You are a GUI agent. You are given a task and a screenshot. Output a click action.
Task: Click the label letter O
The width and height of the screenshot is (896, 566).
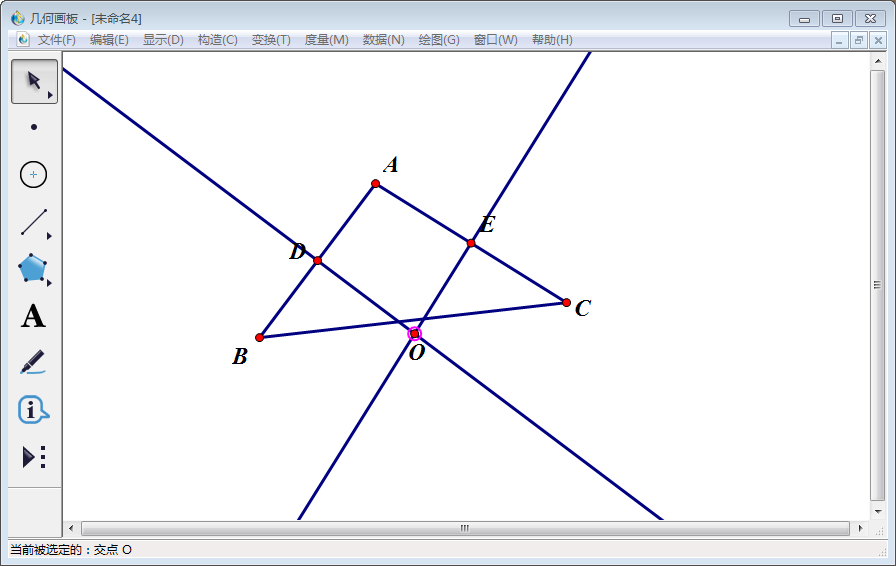417,353
